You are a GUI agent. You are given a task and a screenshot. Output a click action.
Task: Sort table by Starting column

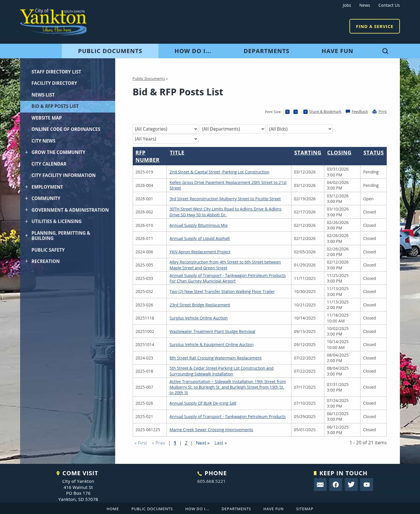click(307, 153)
